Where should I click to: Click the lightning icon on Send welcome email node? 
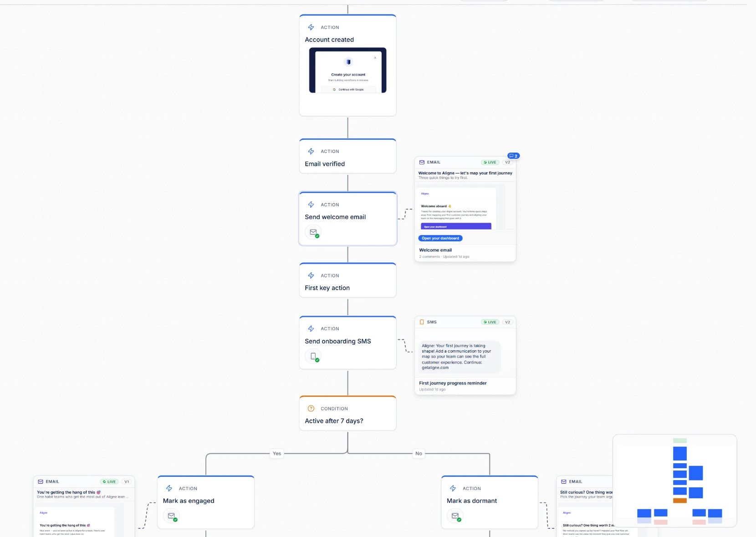click(311, 205)
